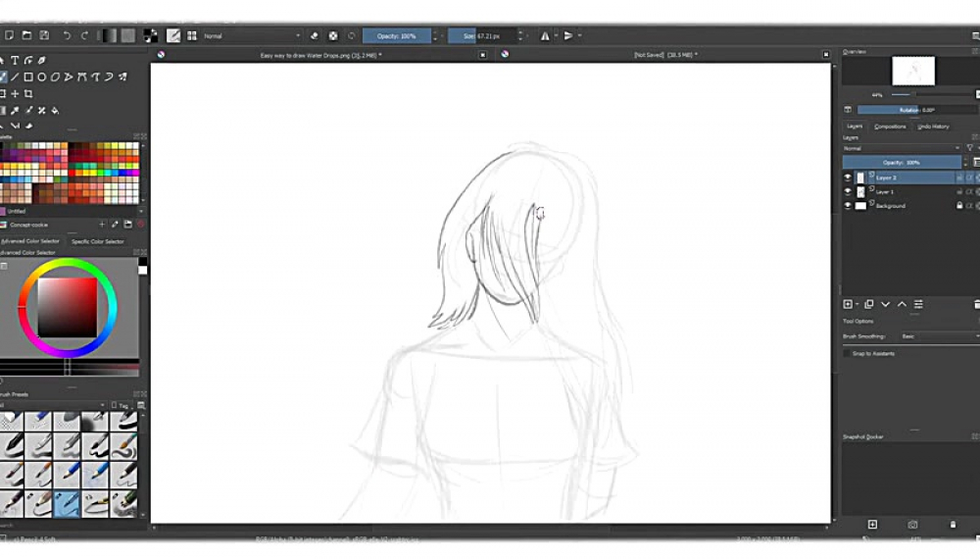Enable the Snap to Assistants checkbox
The image size is (980, 559).
[x=849, y=353]
